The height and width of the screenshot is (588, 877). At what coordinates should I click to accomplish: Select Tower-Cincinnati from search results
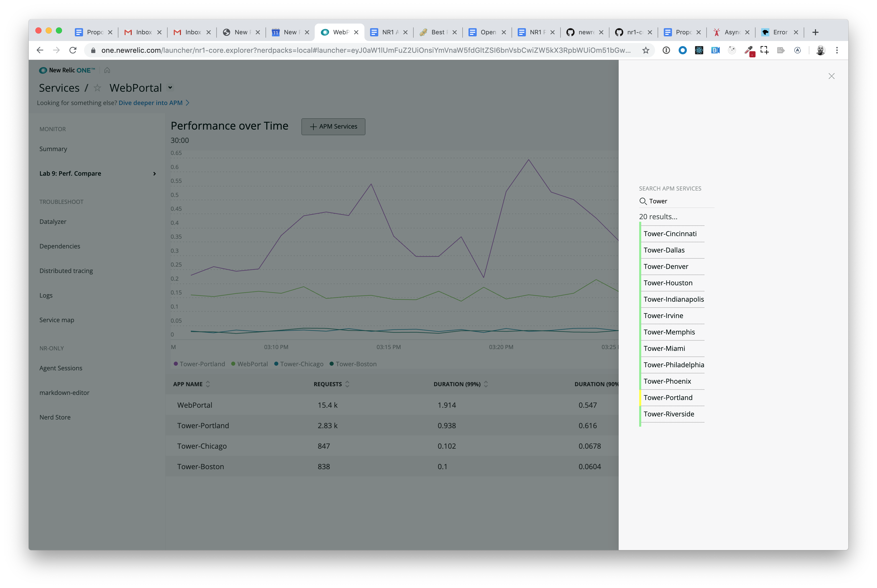pyautogui.click(x=670, y=234)
